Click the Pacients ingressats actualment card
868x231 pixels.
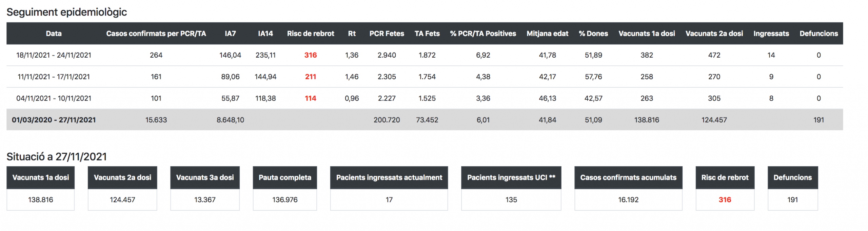[389, 177]
